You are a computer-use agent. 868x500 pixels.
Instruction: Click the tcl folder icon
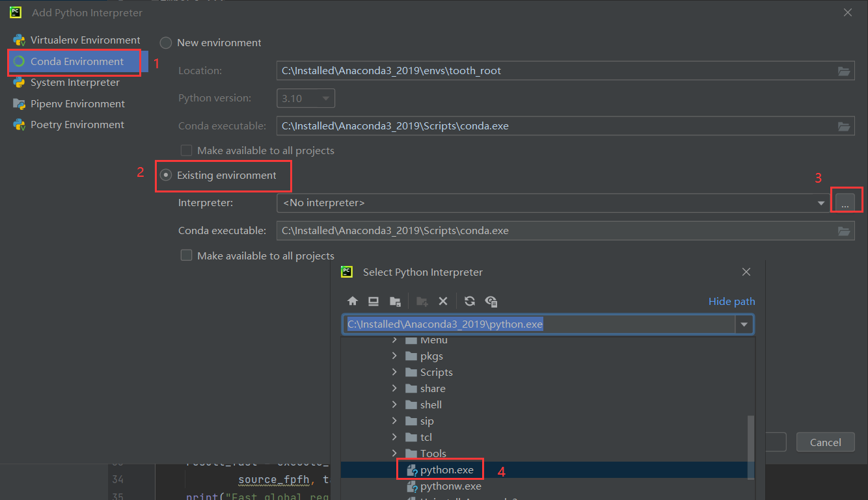click(411, 437)
